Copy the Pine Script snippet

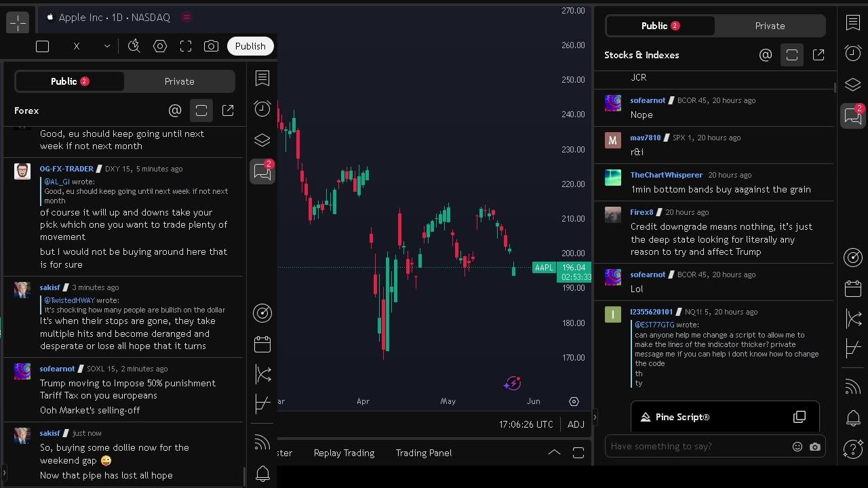click(x=800, y=417)
